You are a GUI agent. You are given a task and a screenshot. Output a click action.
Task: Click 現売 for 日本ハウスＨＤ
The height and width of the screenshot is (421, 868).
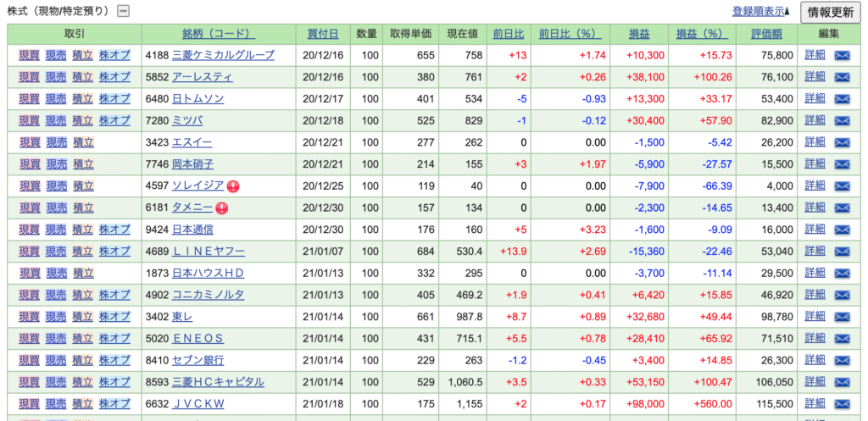tap(55, 274)
